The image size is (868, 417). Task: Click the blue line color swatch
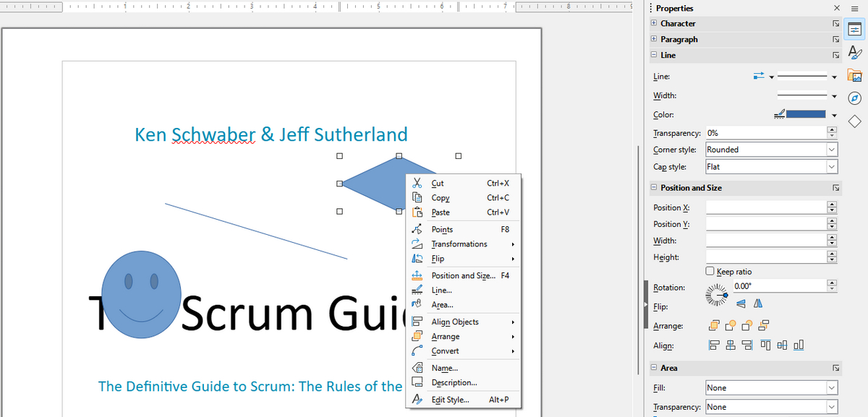(805, 114)
